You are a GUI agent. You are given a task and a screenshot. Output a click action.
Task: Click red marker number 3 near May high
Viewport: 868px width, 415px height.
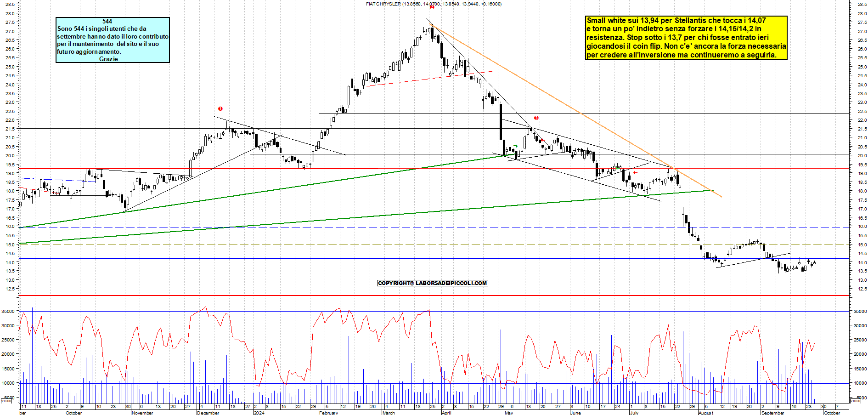(x=536, y=118)
